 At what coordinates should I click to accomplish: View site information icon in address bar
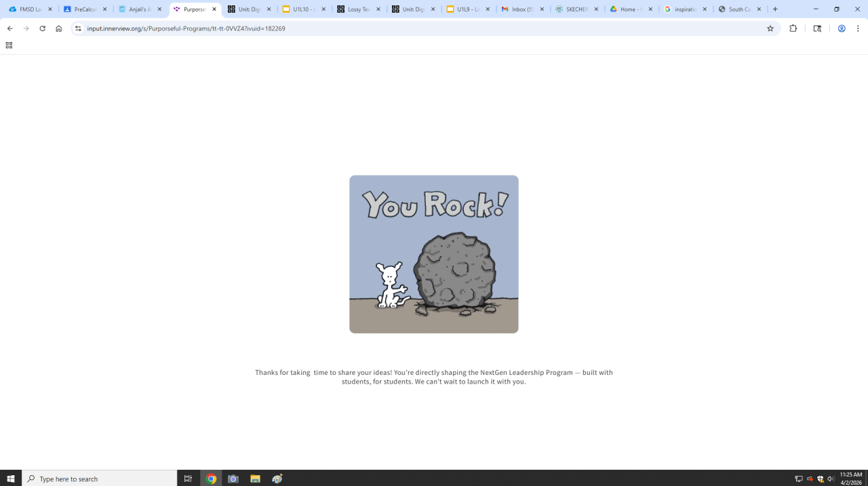[78, 28]
